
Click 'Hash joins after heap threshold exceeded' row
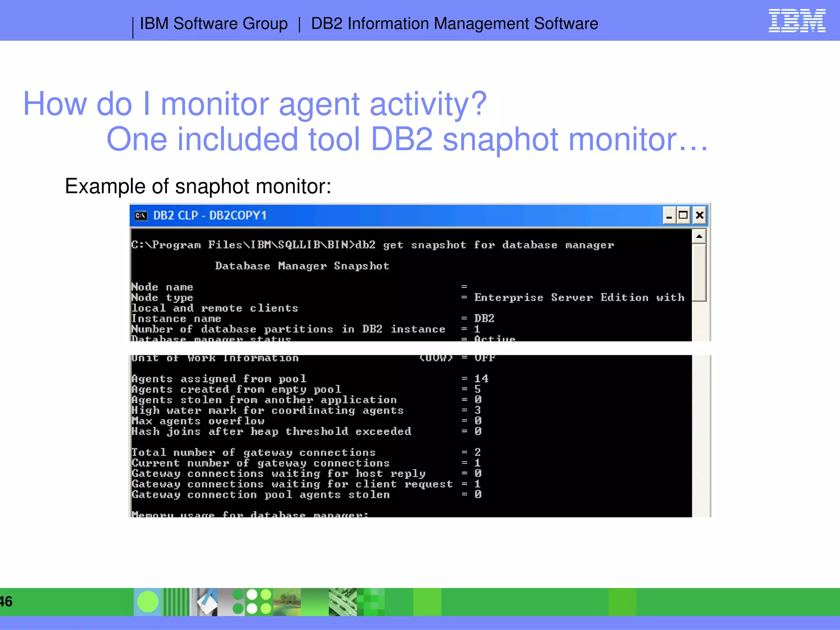click(x=306, y=431)
